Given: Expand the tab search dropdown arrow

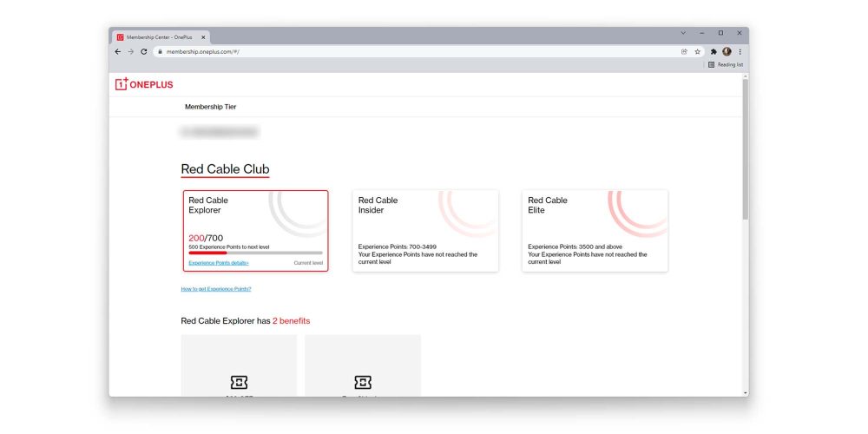Looking at the screenshot, I should pyautogui.click(x=683, y=33).
